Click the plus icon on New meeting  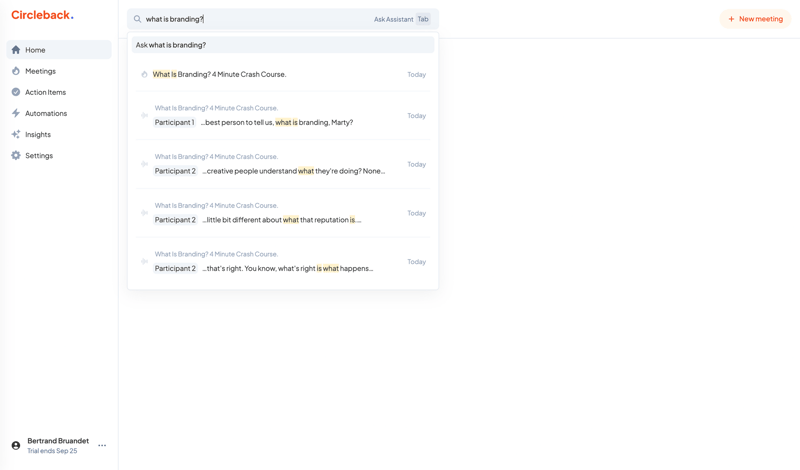tap(731, 19)
